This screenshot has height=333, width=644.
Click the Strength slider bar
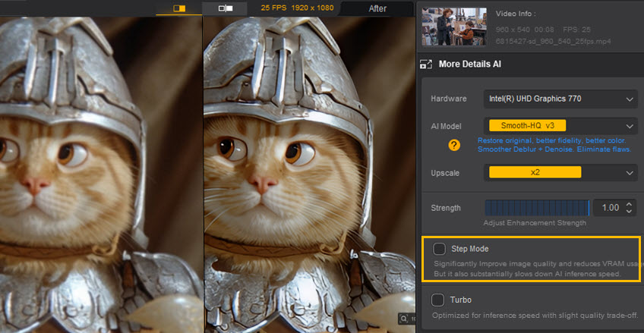[x=537, y=208]
